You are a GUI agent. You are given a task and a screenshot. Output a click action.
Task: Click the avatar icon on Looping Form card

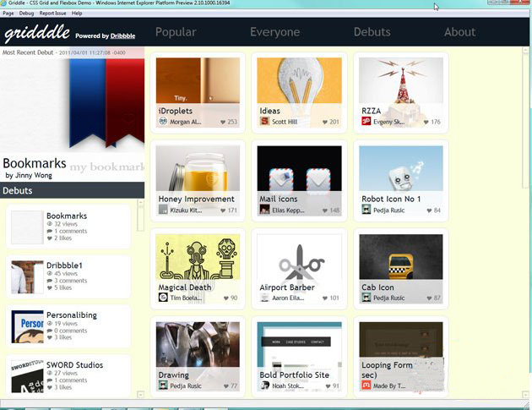pos(366,385)
